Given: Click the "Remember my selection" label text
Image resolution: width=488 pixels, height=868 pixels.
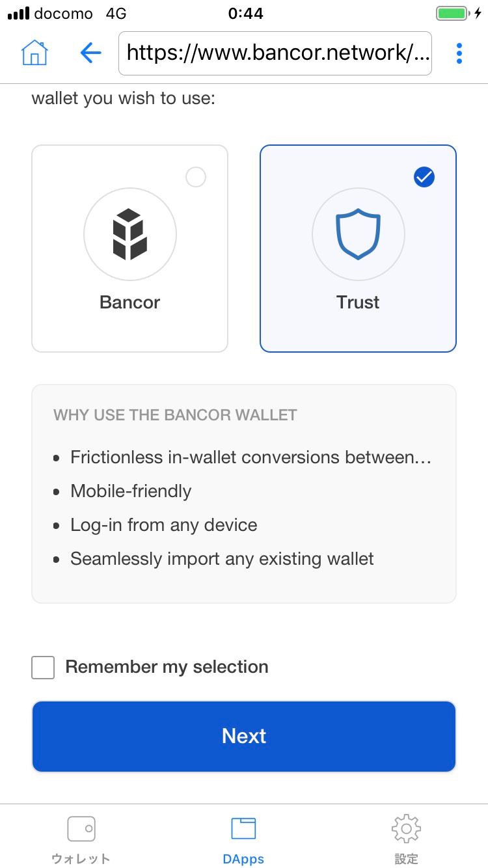Looking at the screenshot, I should (x=167, y=667).
